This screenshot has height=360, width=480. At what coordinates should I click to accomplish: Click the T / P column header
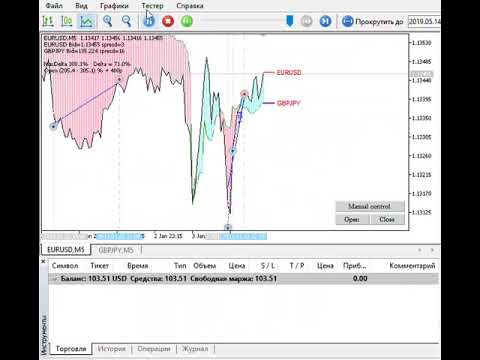point(297,266)
